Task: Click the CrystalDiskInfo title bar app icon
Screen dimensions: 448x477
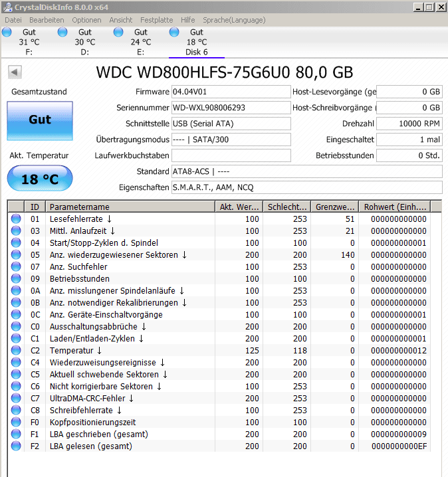Action: pyautogui.click(x=7, y=7)
